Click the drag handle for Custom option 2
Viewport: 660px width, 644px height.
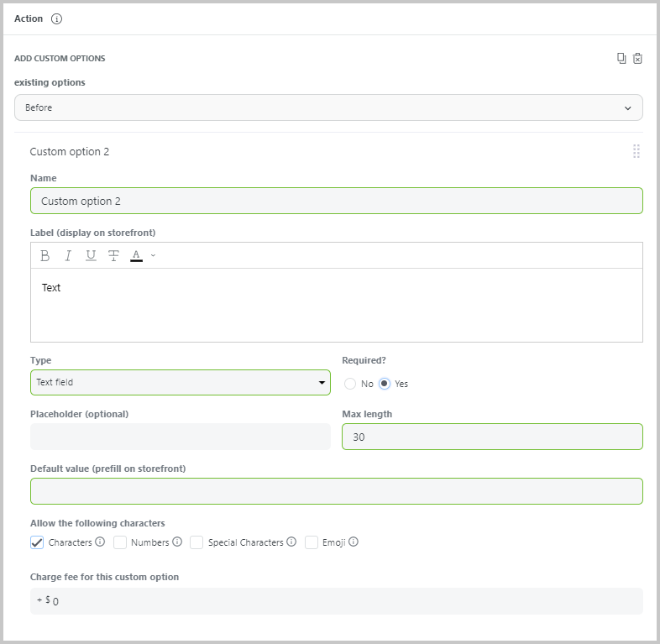coord(636,151)
